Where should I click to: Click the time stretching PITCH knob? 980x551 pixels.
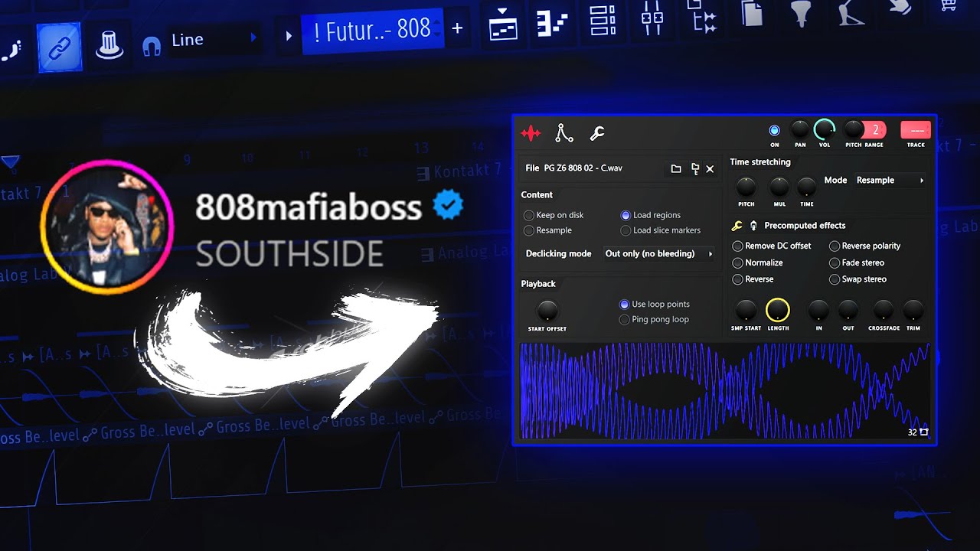tap(746, 187)
